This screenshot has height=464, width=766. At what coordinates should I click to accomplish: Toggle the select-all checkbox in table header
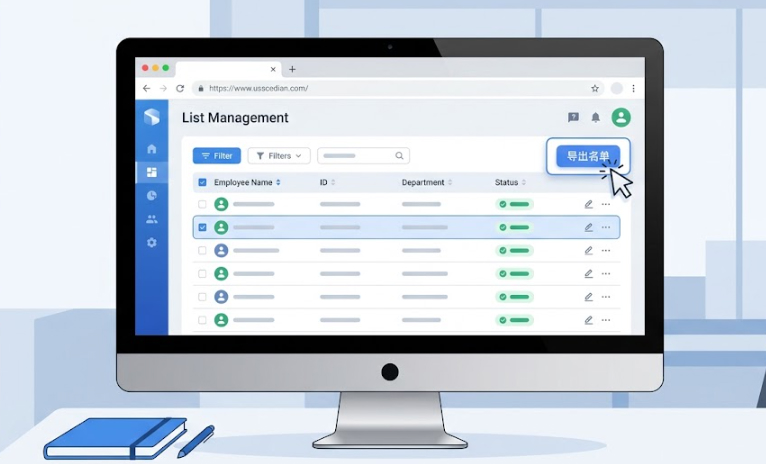point(202,182)
